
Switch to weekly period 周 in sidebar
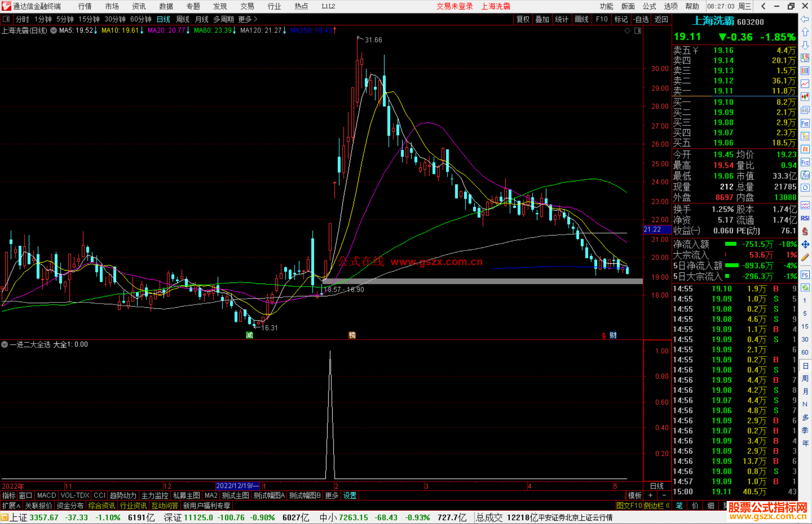point(805,379)
